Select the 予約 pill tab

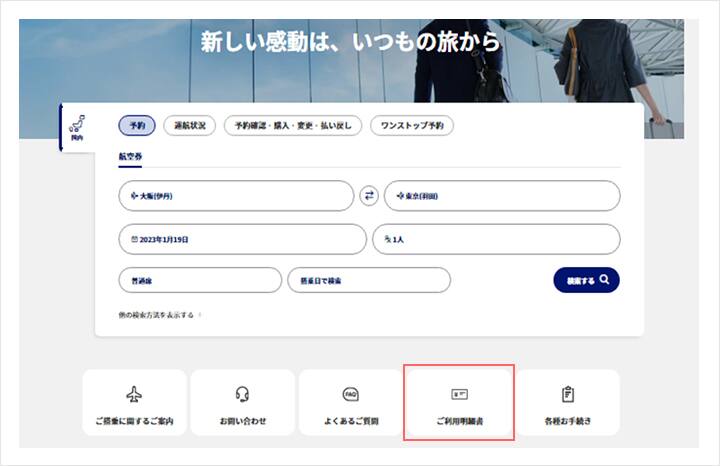click(137, 126)
